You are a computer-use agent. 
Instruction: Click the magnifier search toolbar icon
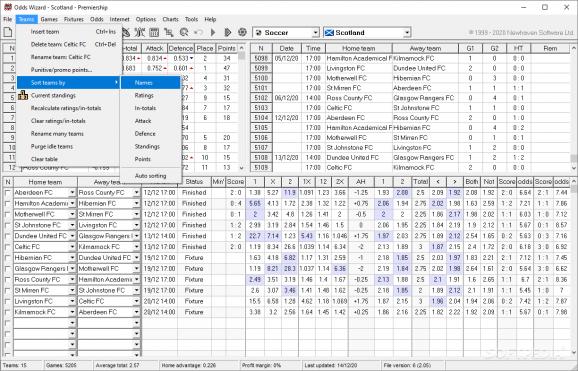coord(184,32)
